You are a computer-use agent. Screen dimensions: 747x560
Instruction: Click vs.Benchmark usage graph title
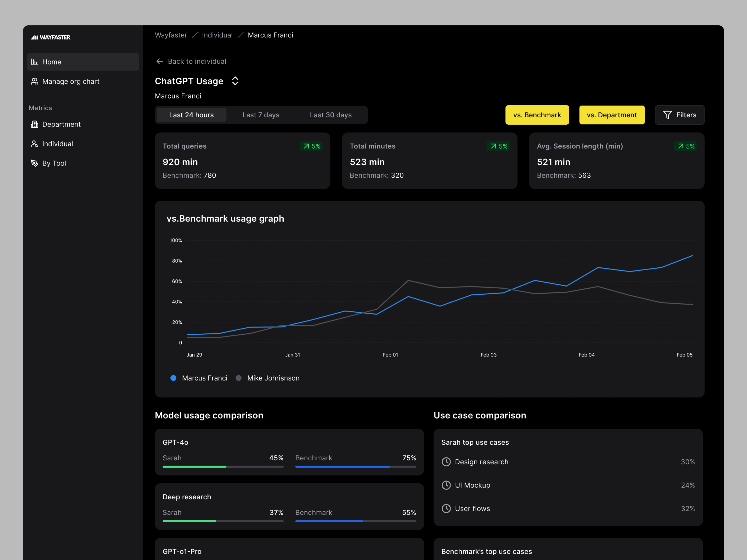click(225, 219)
